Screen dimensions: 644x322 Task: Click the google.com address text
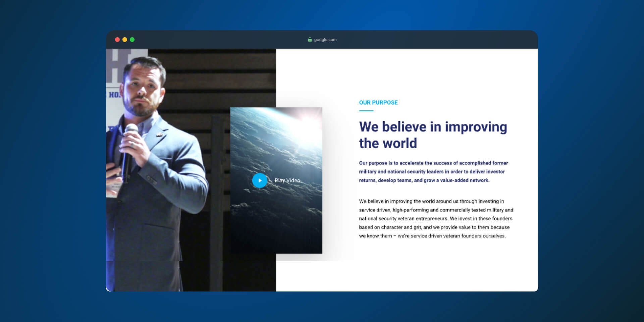pos(325,40)
